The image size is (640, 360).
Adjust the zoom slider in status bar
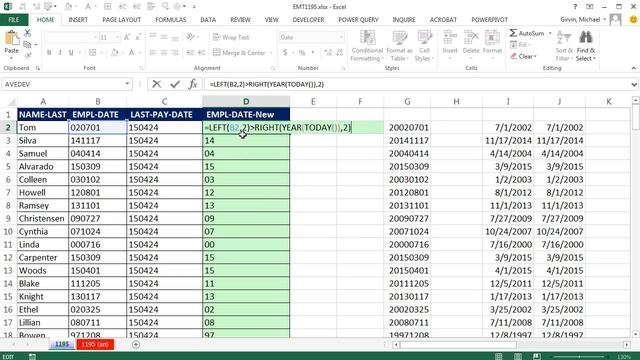pos(579,357)
